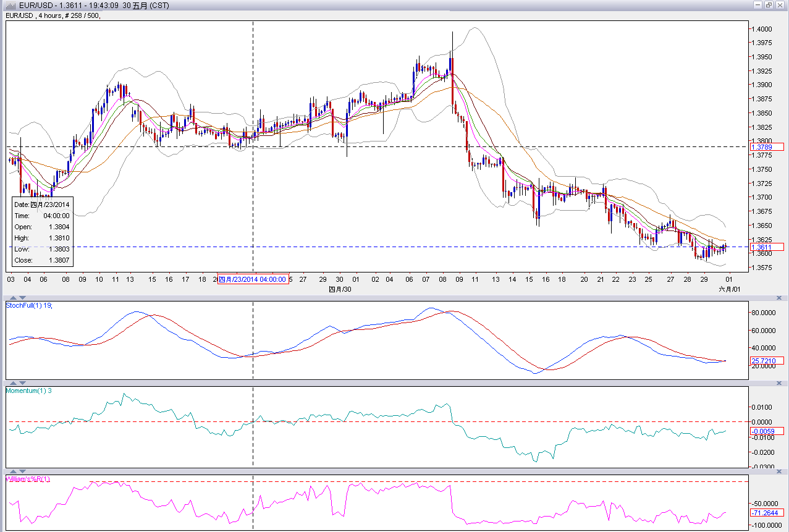The width and height of the screenshot is (789, 532).
Task: Click the crosshair date label on the time axis
Action: [x=253, y=279]
